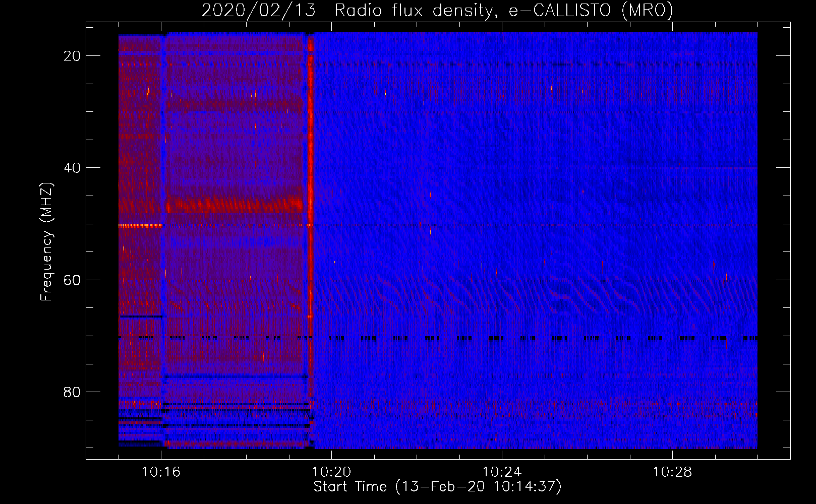Click the 'Start Time (13-Feb-20 10:14:37)' axis label
This screenshot has width=816, height=504.
click(x=437, y=487)
